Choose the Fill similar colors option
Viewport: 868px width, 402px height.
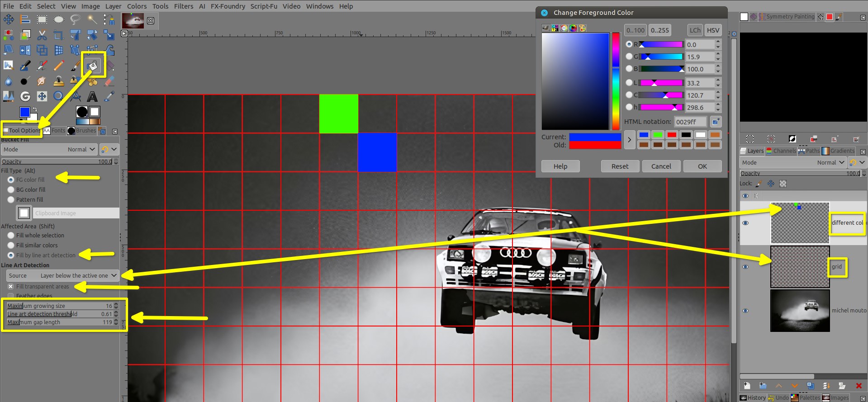pyautogui.click(x=11, y=245)
